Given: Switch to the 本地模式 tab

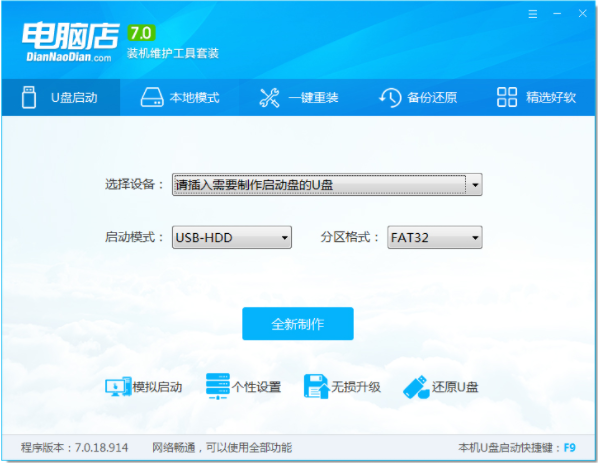Looking at the screenshot, I should (180, 97).
